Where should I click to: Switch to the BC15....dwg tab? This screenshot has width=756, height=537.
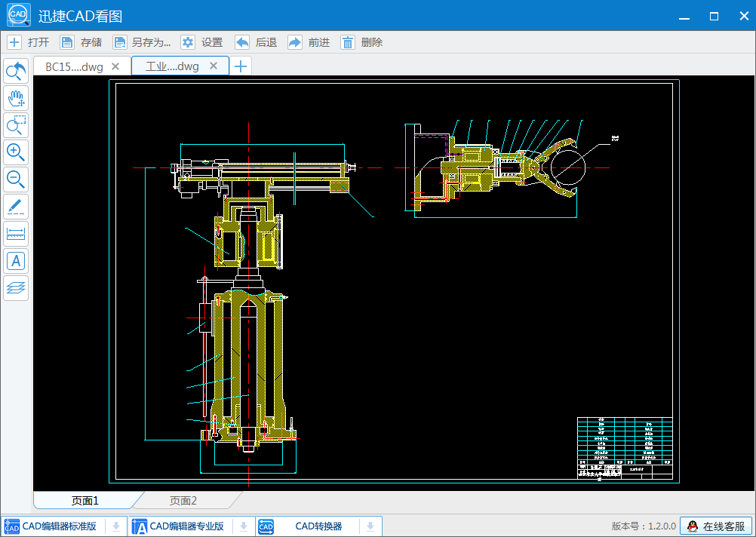point(74,66)
